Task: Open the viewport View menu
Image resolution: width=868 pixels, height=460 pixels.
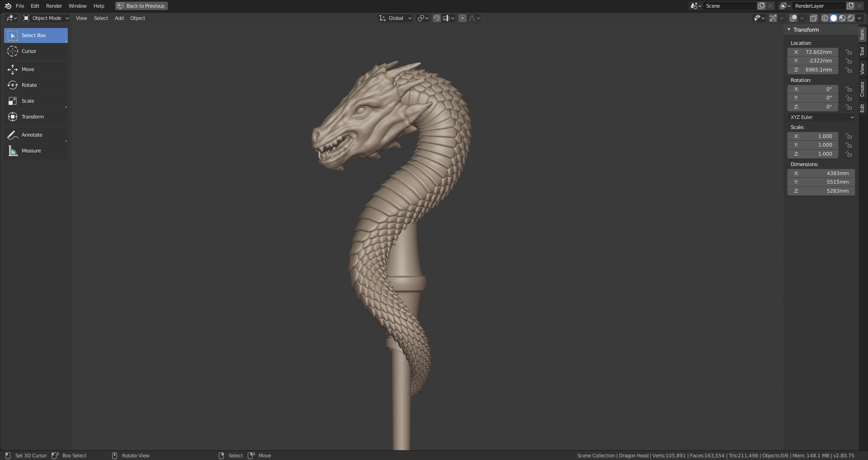Action: pyautogui.click(x=81, y=18)
